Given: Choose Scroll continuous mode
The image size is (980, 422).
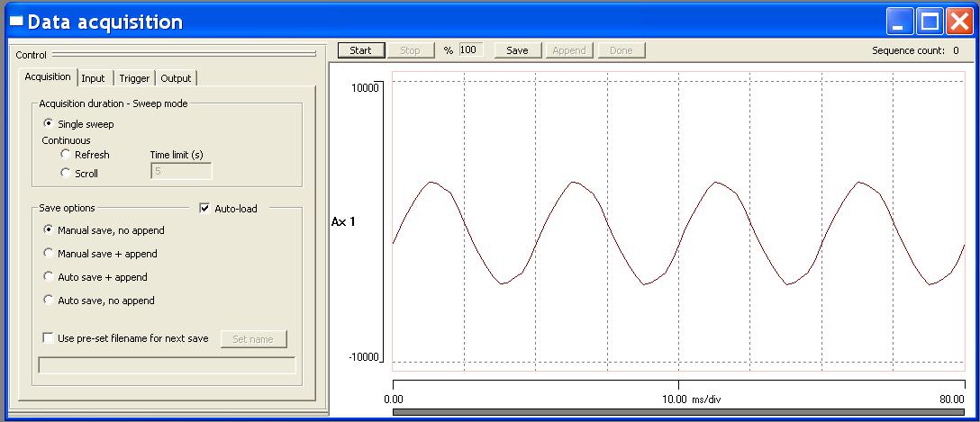Looking at the screenshot, I should pos(66,173).
